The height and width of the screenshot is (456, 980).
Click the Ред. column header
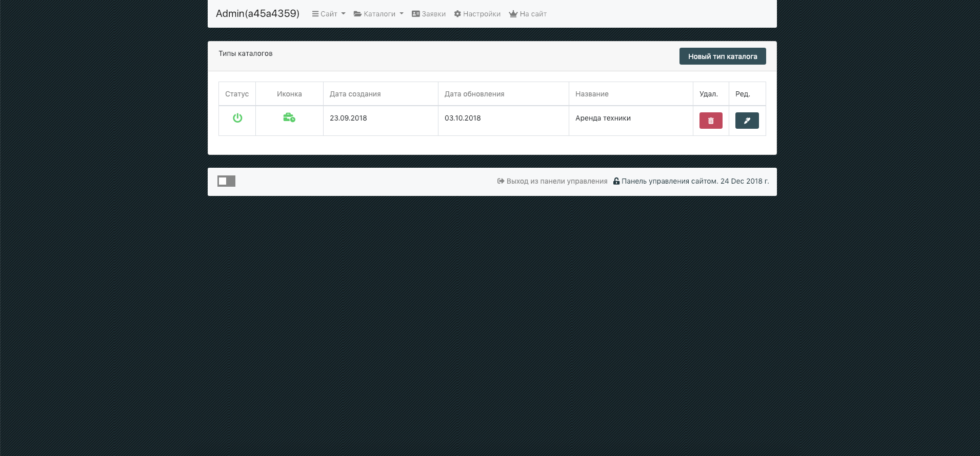(747, 94)
